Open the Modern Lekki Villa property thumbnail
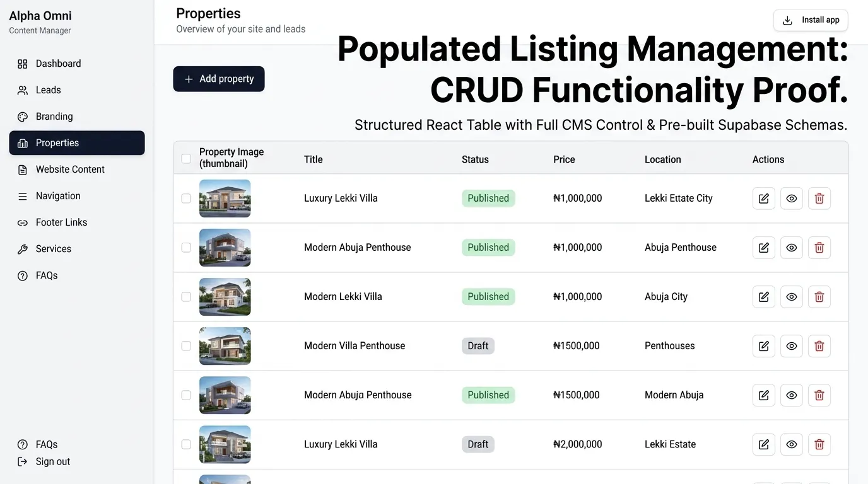 (225, 297)
